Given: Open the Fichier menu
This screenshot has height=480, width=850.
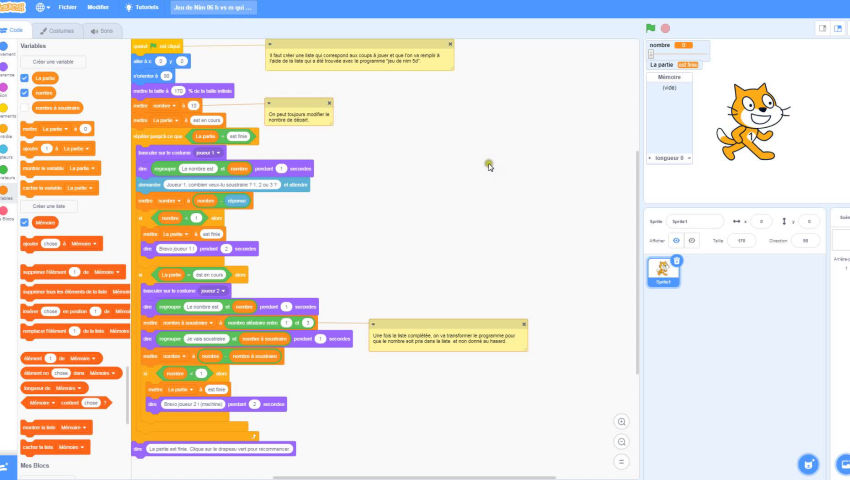Looking at the screenshot, I should [x=67, y=7].
